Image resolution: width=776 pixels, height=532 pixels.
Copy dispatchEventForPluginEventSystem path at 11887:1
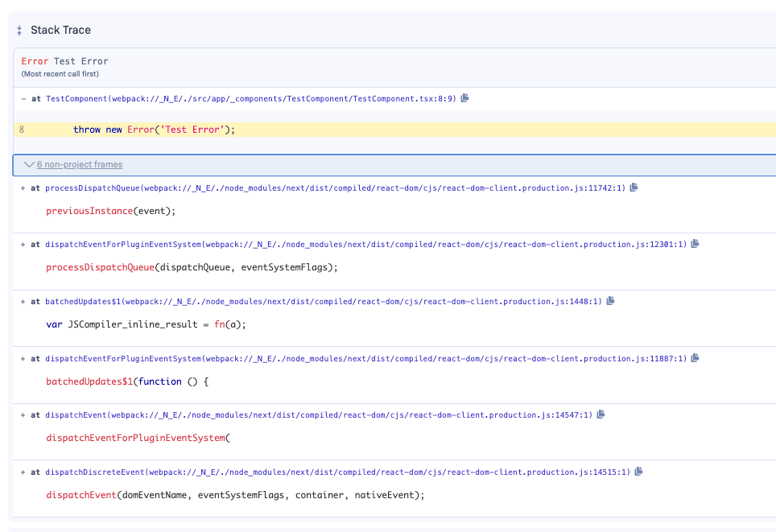click(695, 358)
